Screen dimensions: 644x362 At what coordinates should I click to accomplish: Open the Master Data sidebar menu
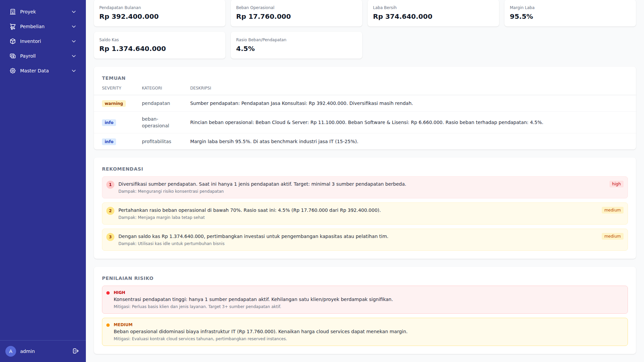click(34, 71)
